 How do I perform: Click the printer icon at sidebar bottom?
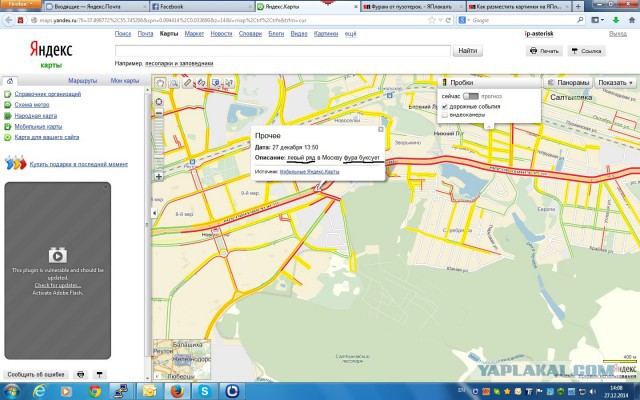coord(81,374)
